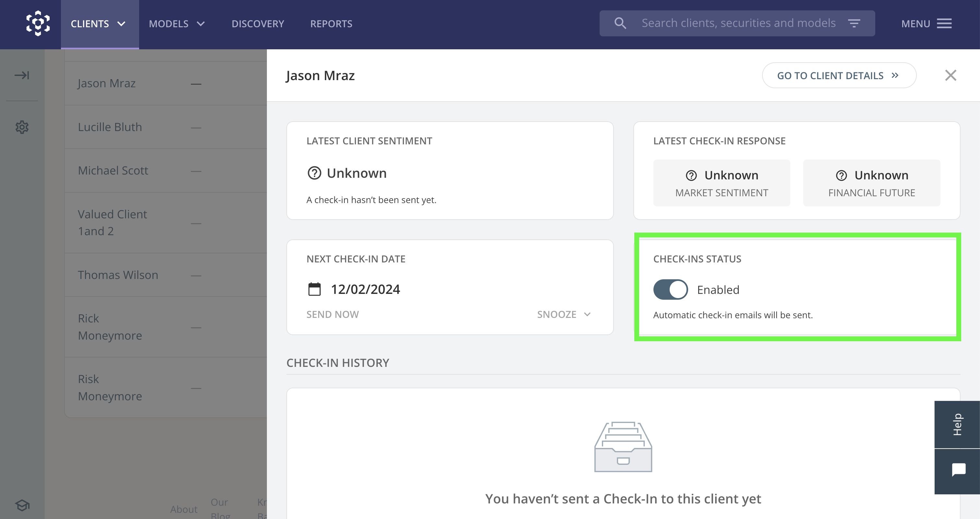Click the search magnifier icon
The height and width of the screenshot is (519, 980).
(620, 23)
